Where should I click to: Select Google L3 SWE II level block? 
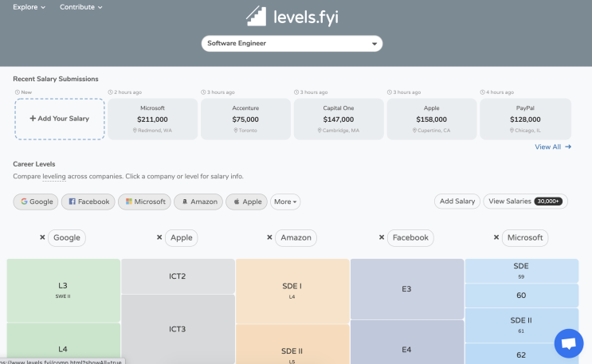coord(64,291)
